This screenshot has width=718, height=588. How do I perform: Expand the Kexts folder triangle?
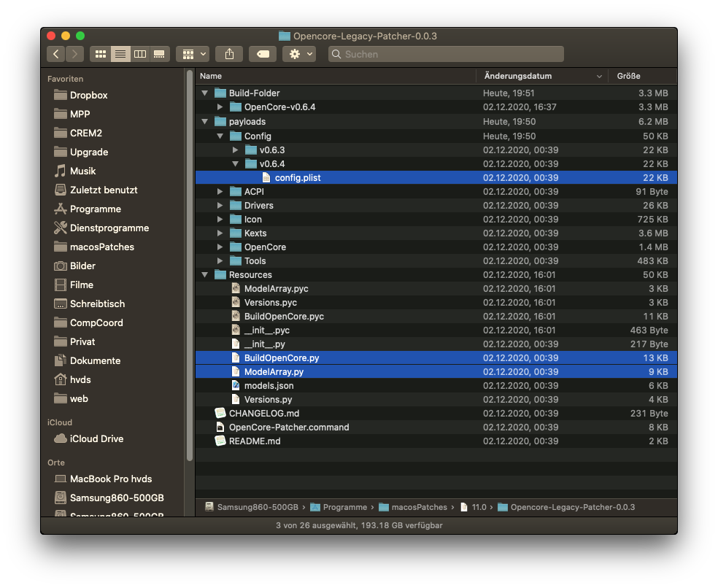tap(220, 233)
